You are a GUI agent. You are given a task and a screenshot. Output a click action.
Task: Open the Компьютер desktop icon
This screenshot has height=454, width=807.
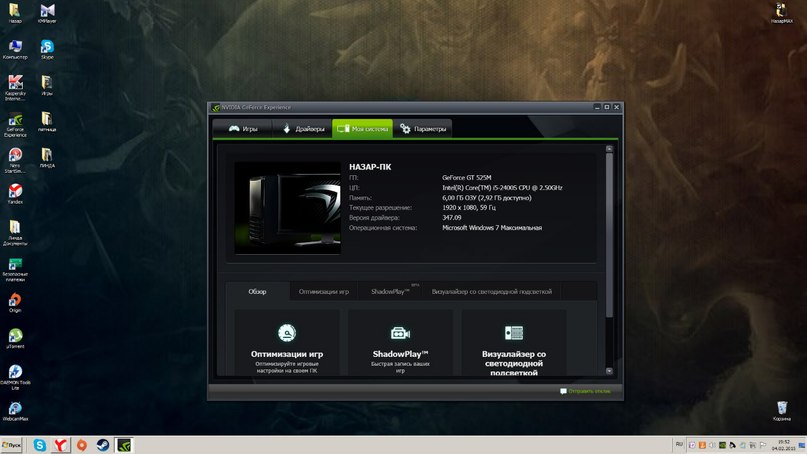tap(15, 49)
